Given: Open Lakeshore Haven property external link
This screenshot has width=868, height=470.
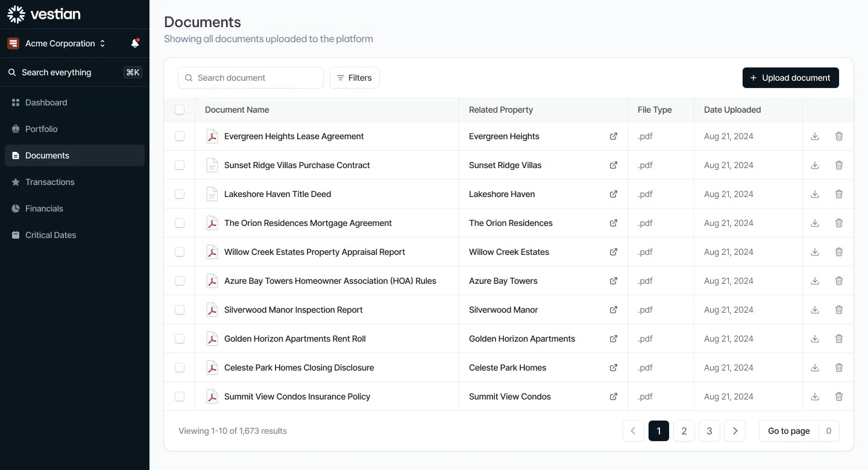Looking at the screenshot, I should [614, 194].
